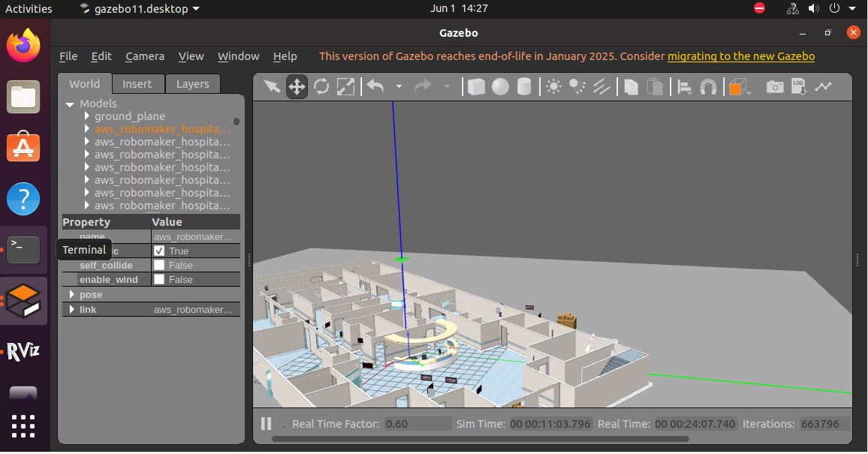Toggle the static property checkbox
Screen dimensions: 868x454
pos(159,251)
